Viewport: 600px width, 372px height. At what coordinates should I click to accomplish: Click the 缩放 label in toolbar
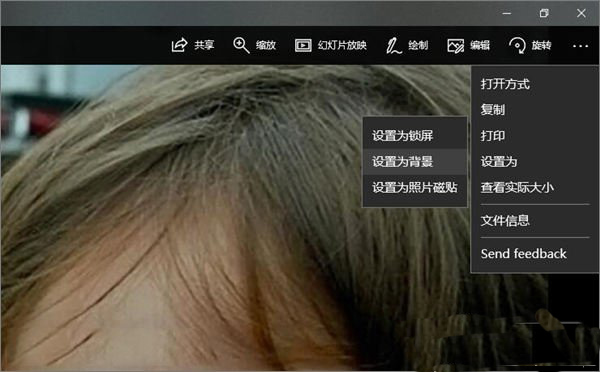(266, 45)
